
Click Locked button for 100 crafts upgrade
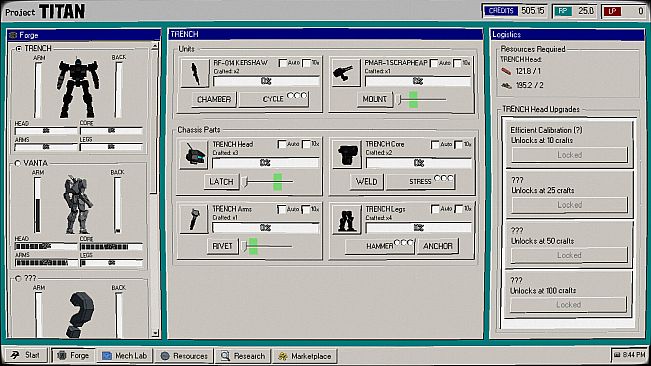[x=568, y=305]
